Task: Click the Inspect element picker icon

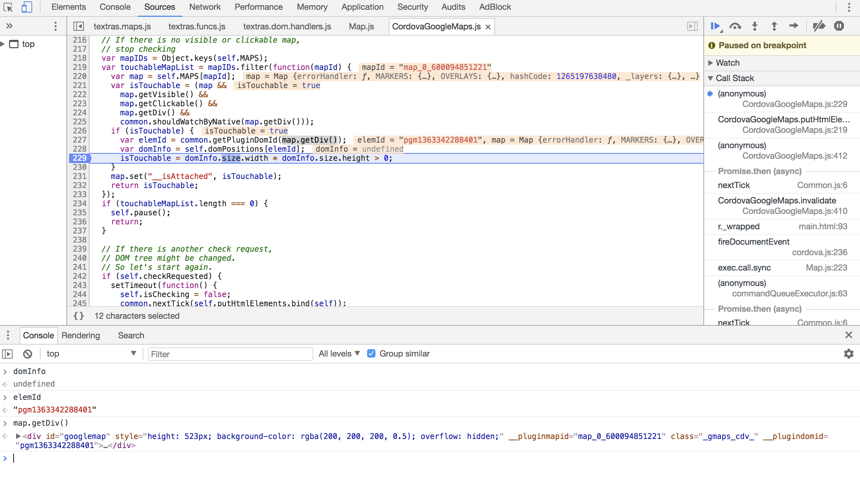Action: pyautogui.click(x=9, y=7)
